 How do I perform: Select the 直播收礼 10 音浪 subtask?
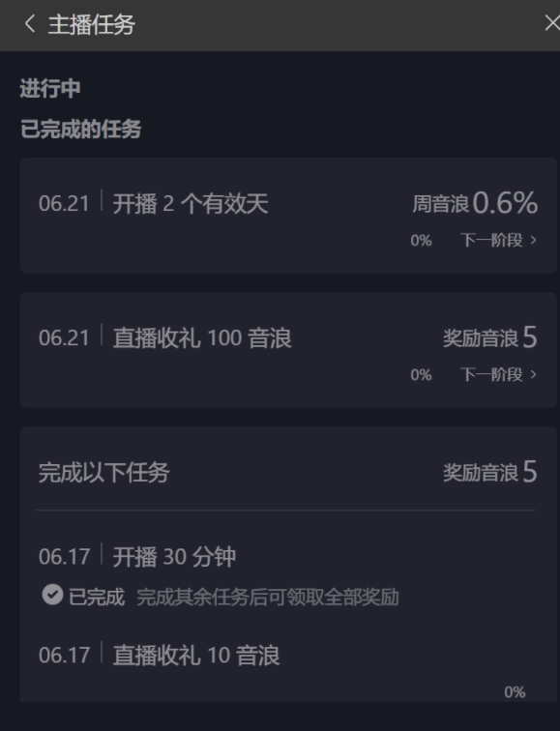click(x=159, y=655)
